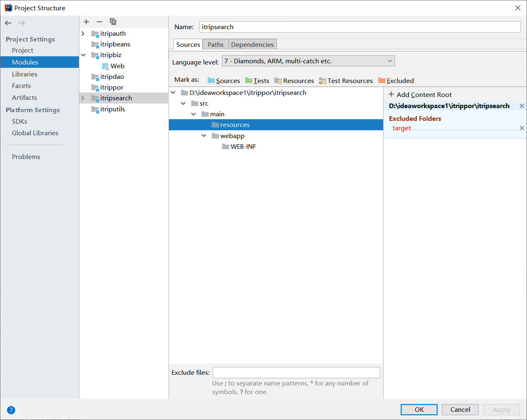Mark folder as Resources

point(294,81)
